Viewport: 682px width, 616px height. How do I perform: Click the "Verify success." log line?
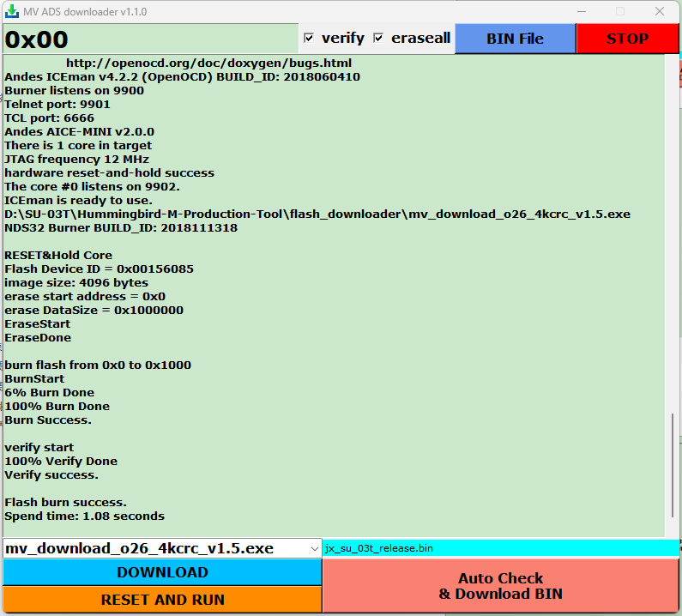click(x=51, y=474)
